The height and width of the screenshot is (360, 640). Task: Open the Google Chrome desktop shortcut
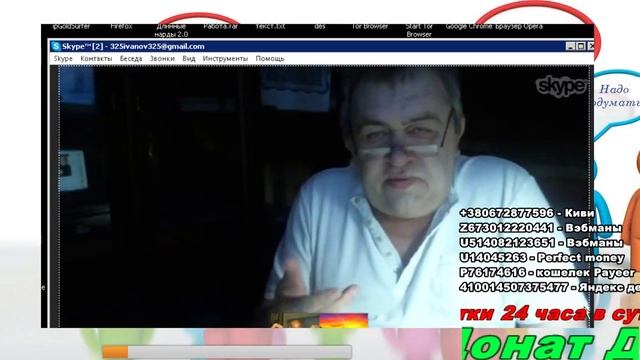(469, 27)
